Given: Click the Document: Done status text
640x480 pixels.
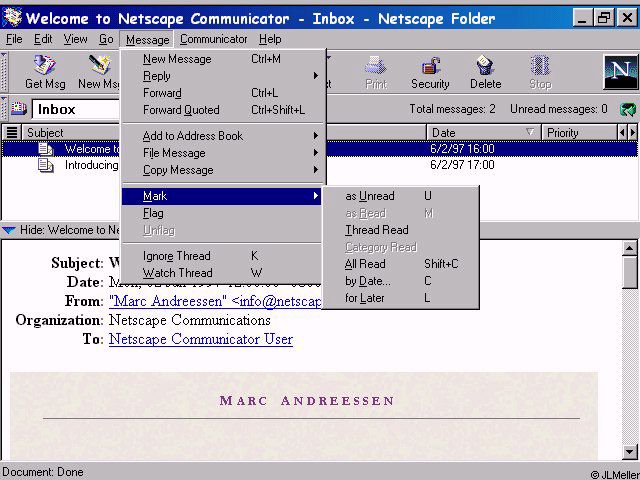Looking at the screenshot, I should point(42,472).
